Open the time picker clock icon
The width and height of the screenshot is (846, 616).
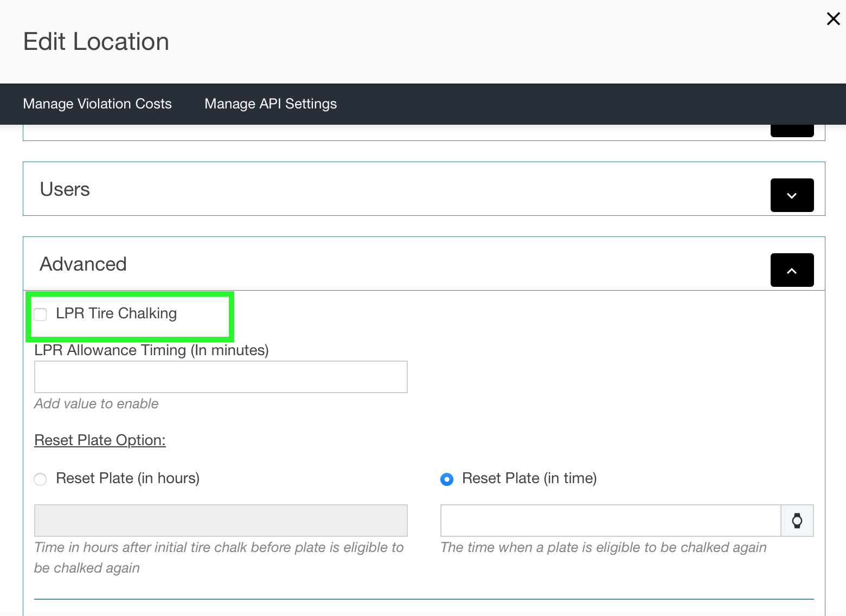797,521
